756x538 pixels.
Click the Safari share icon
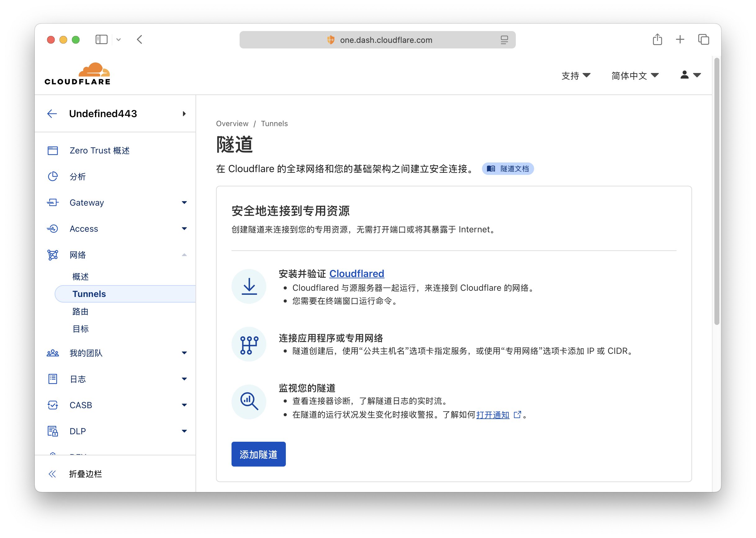pyautogui.click(x=657, y=39)
